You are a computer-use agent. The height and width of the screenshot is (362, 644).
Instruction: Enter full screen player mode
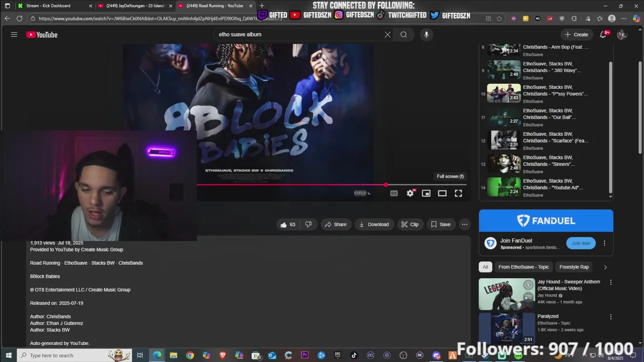[x=458, y=193]
